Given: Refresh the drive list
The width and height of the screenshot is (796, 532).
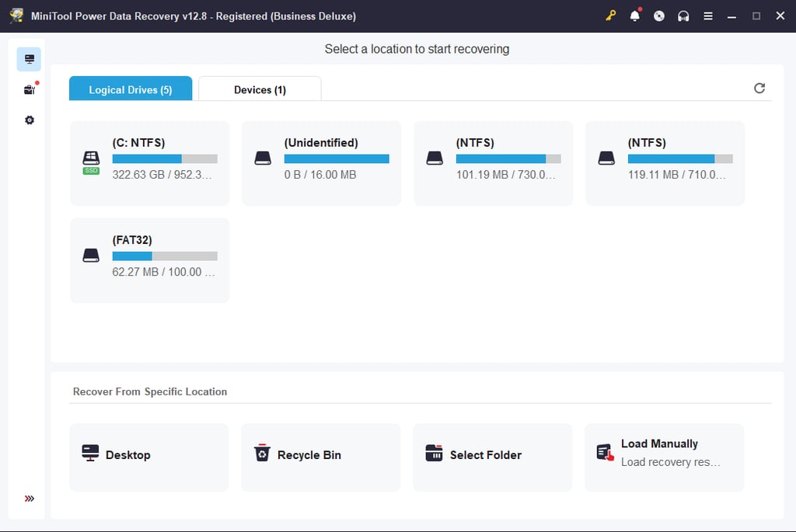Looking at the screenshot, I should (759, 89).
